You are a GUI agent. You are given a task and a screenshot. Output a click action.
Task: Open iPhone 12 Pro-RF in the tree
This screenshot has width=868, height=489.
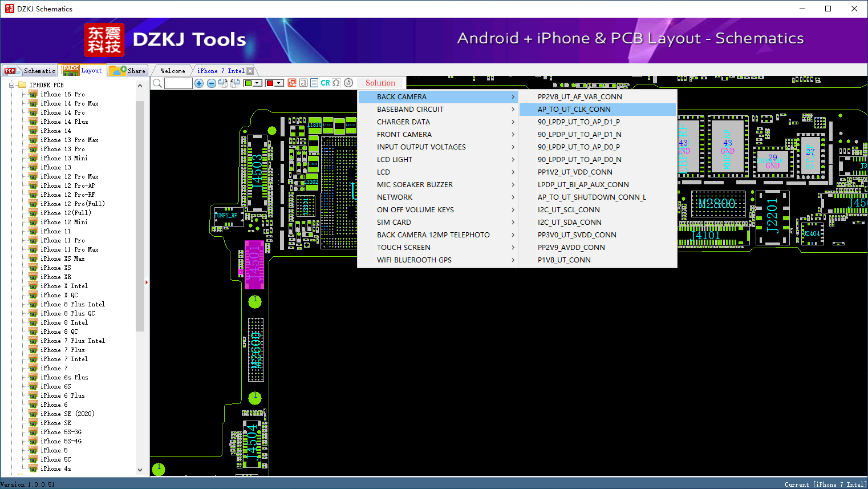pos(68,195)
